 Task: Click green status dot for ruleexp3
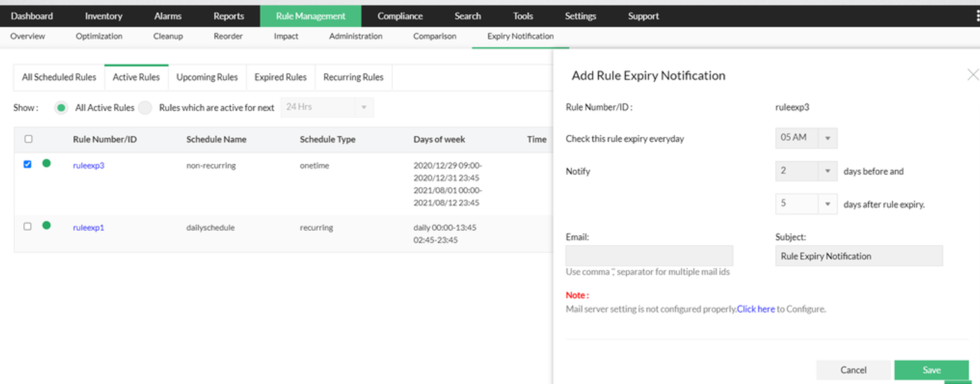[46, 163]
